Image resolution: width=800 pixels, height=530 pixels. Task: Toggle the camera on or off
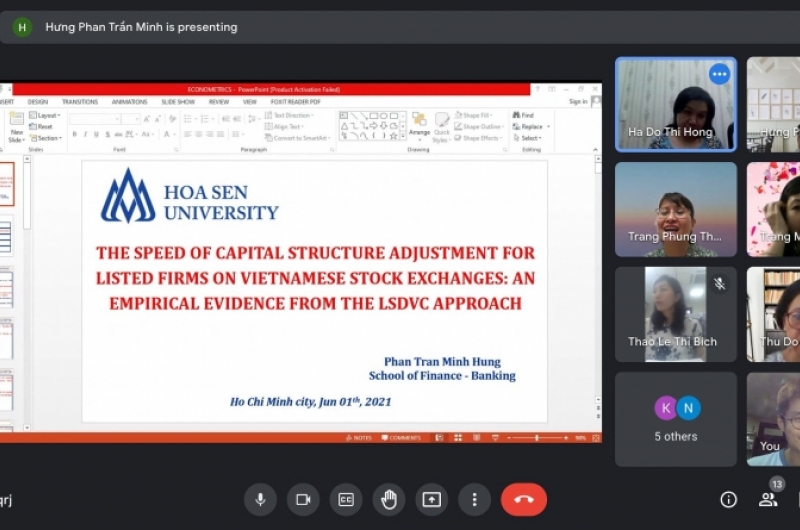coord(303,499)
